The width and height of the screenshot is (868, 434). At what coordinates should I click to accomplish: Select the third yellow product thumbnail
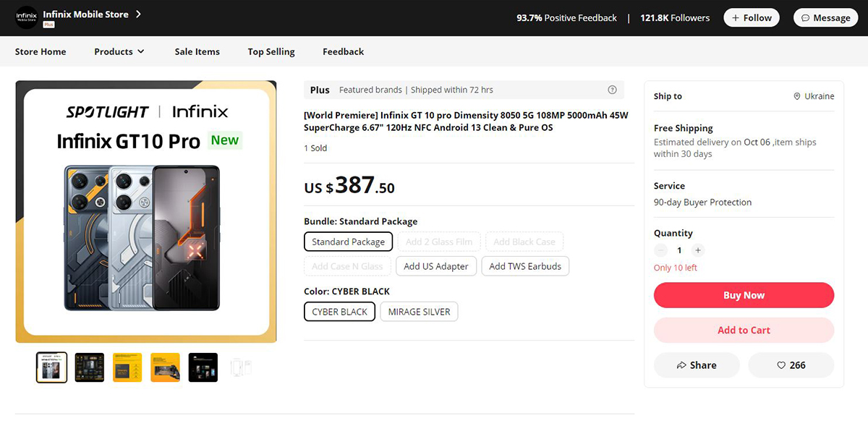click(x=127, y=367)
